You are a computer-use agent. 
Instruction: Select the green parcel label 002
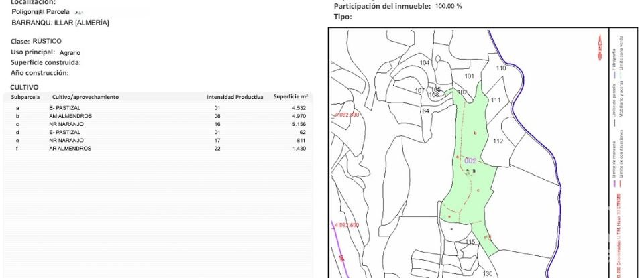coord(470,161)
